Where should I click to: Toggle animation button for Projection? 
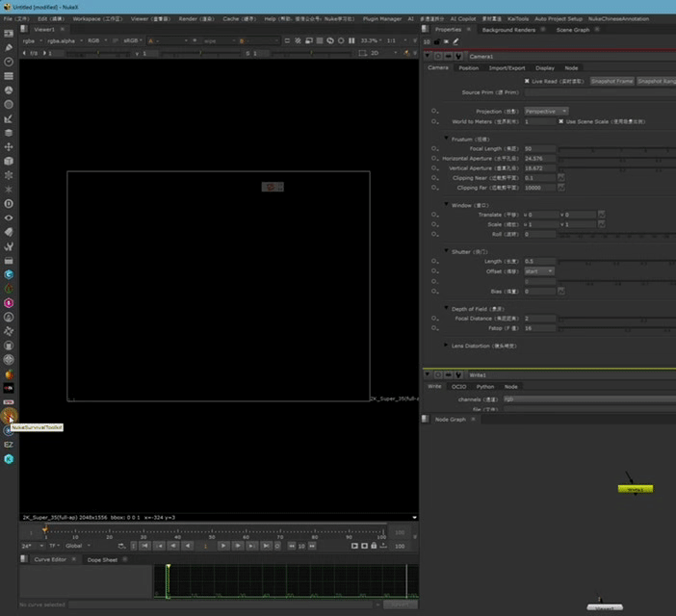434,111
